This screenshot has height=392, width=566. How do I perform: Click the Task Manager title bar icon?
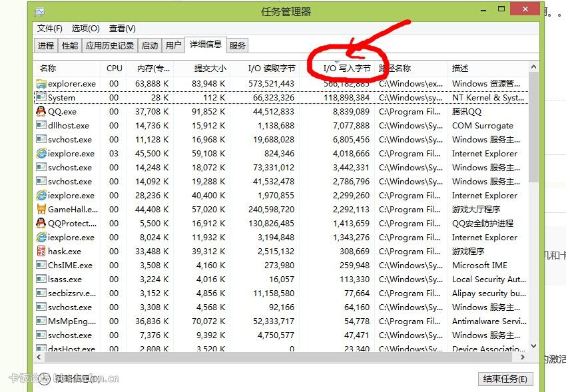pyautogui.click(x=39, y=12)
